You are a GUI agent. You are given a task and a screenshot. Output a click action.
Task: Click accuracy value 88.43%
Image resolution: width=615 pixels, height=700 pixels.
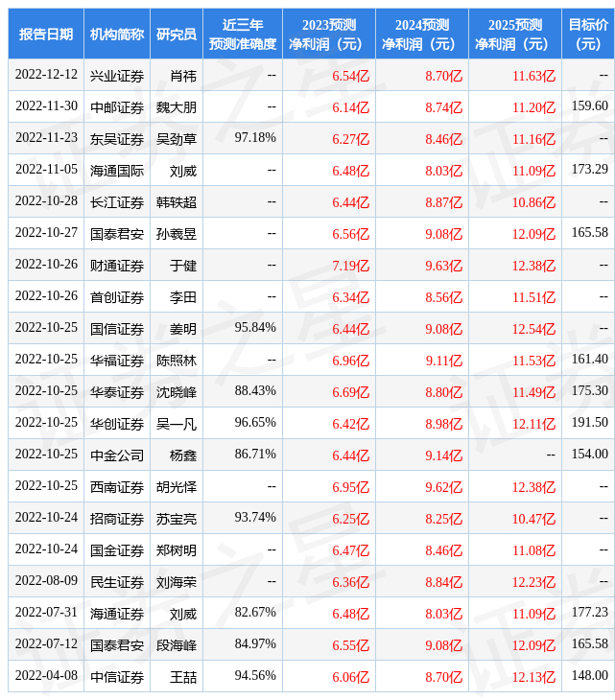255,391
